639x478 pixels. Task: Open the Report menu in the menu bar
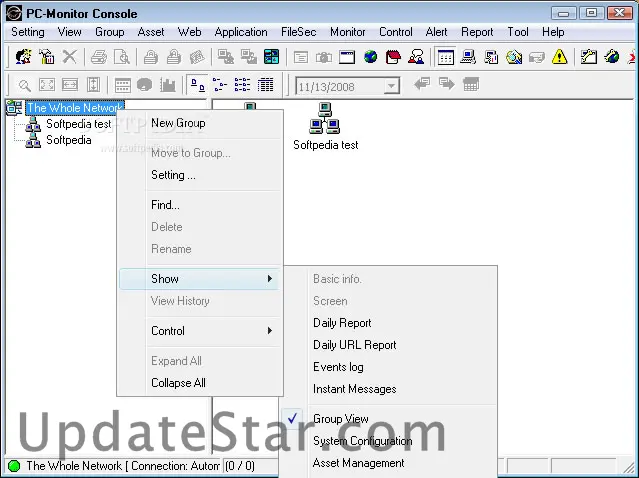tap(477, 32)
